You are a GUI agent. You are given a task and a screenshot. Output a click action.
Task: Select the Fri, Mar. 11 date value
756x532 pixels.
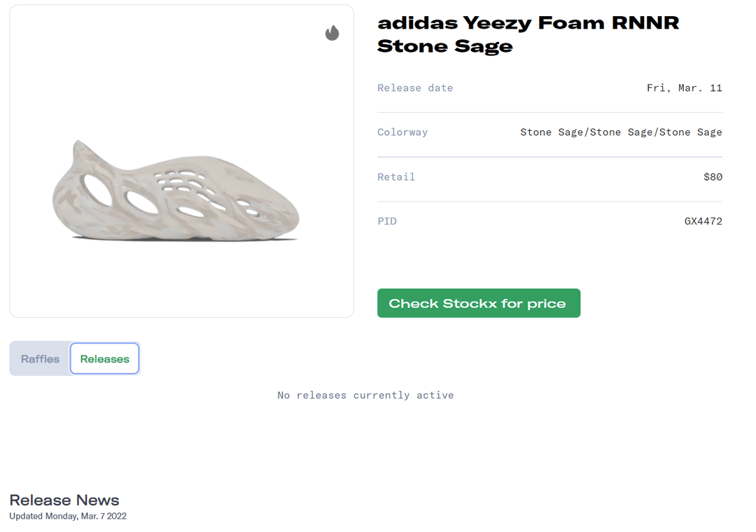pos(684,88)
